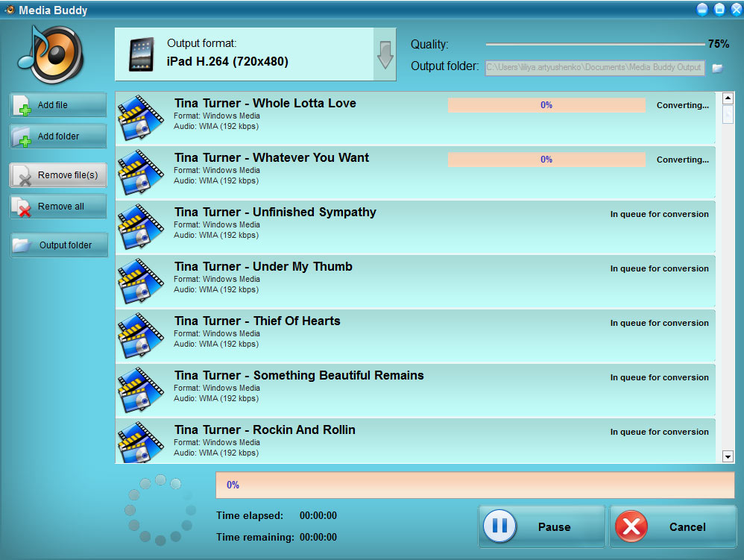Click the iPad output format icon

point(142,54)
